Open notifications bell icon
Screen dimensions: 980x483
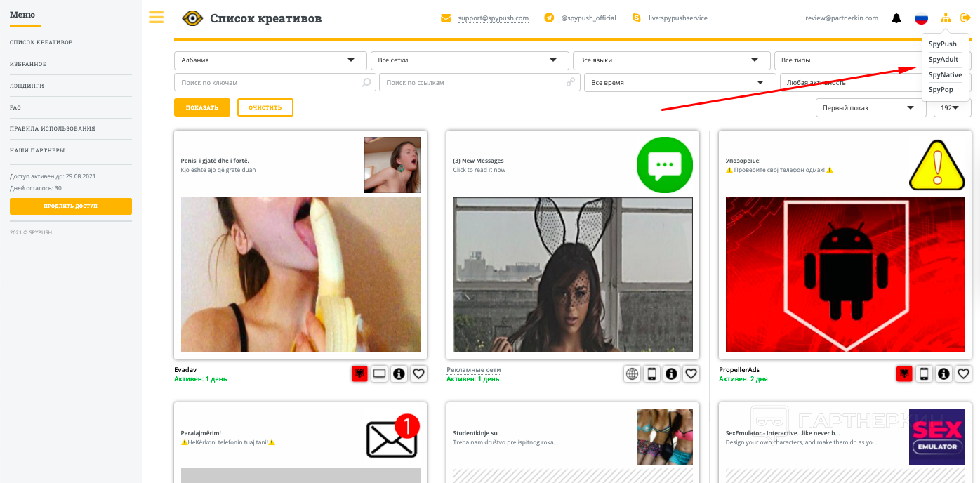(896, 18)
